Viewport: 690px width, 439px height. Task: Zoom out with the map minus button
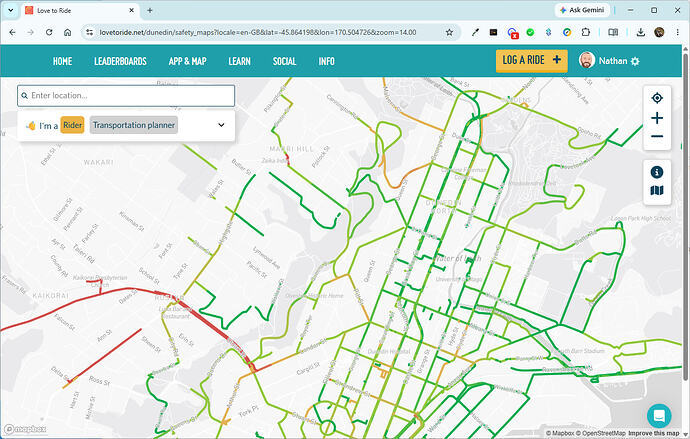657,136
